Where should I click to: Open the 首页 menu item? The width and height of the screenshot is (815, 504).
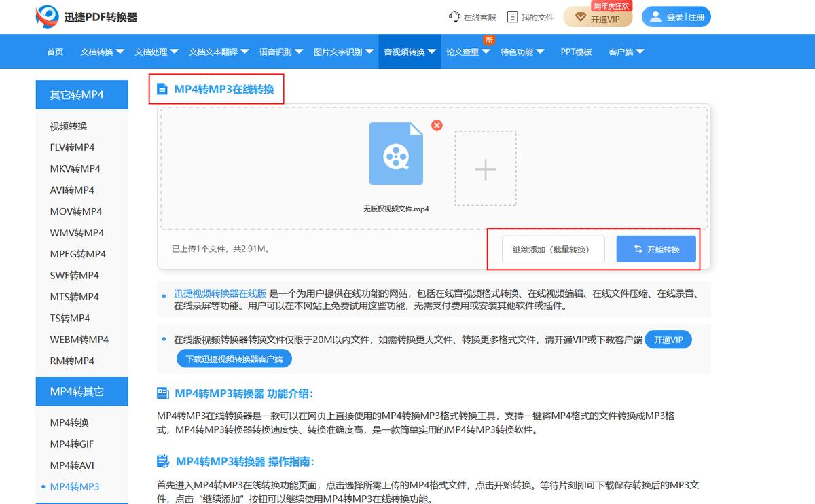54,51
